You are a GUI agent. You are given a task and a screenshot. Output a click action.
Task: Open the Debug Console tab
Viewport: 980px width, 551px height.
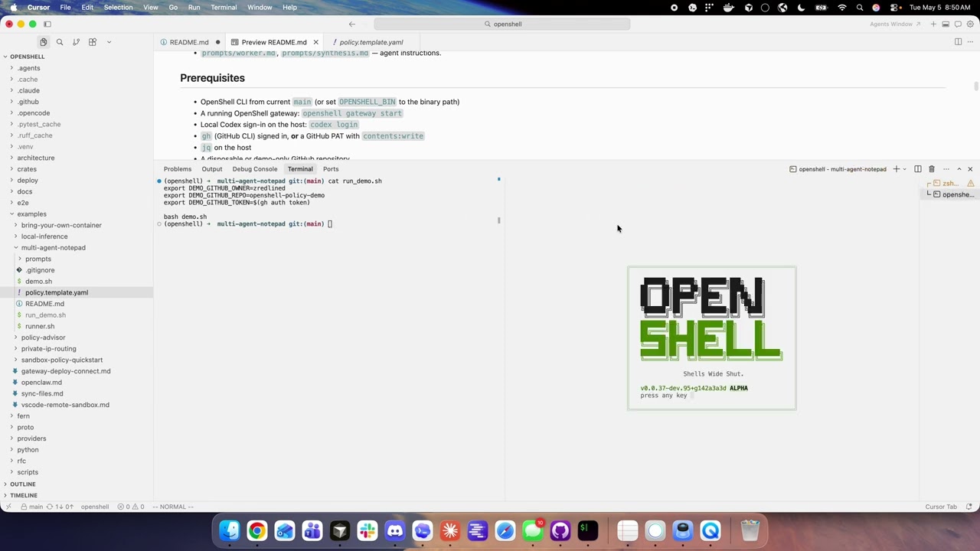255,169
